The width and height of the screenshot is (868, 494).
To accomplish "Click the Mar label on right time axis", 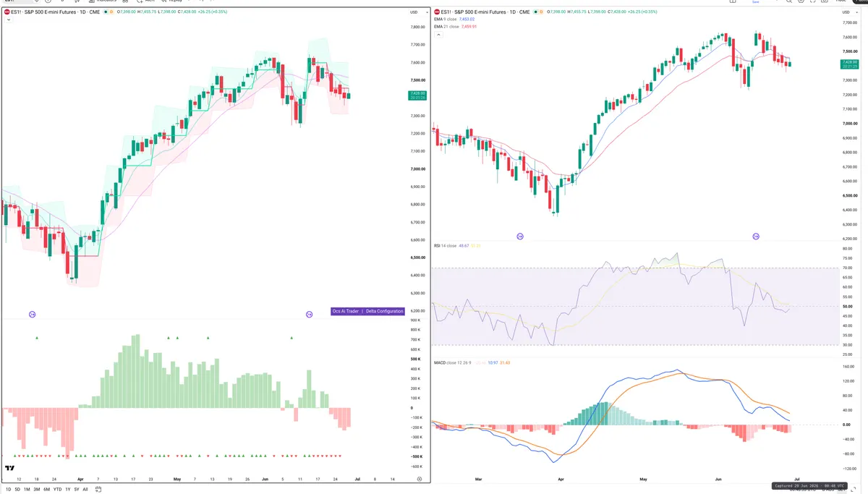I will pyautogui.click(x=478, y=479).
